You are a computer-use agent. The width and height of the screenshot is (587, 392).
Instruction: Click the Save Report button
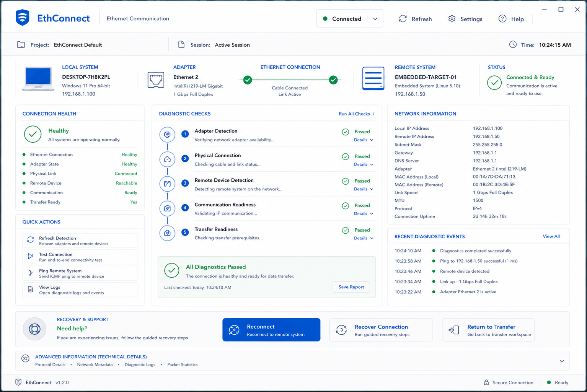pyautogui.click(x=351, y=287)
